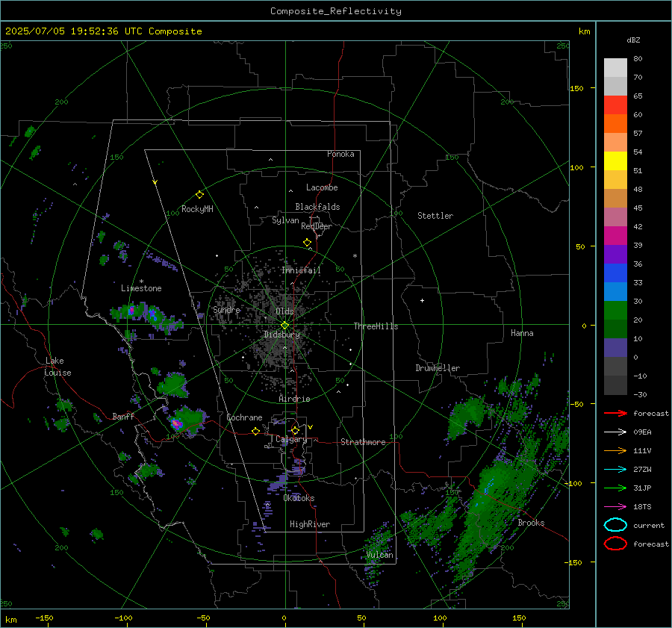Screen dimensions: 672x628
Task: Select the 30 dBZ green swatch
Action: (615, 310)
